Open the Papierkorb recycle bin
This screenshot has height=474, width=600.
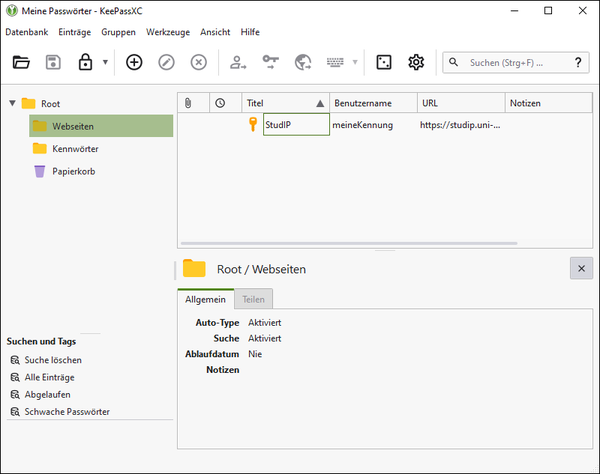coord(64,171)
